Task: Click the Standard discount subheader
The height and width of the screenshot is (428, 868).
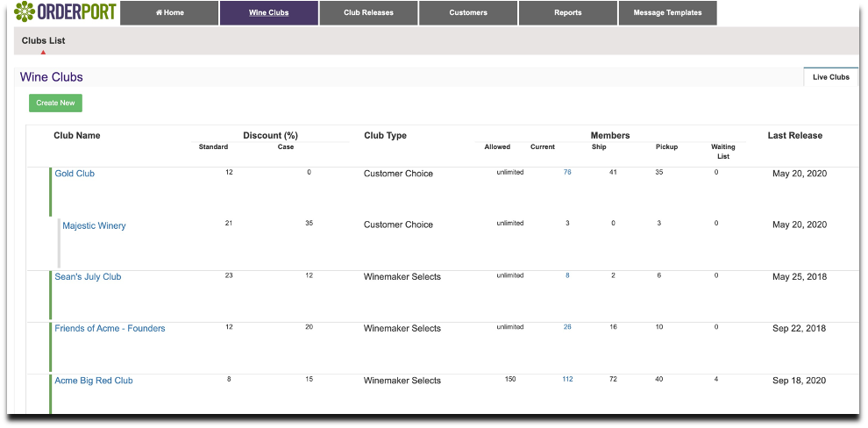Action: (x=213, y=146)
